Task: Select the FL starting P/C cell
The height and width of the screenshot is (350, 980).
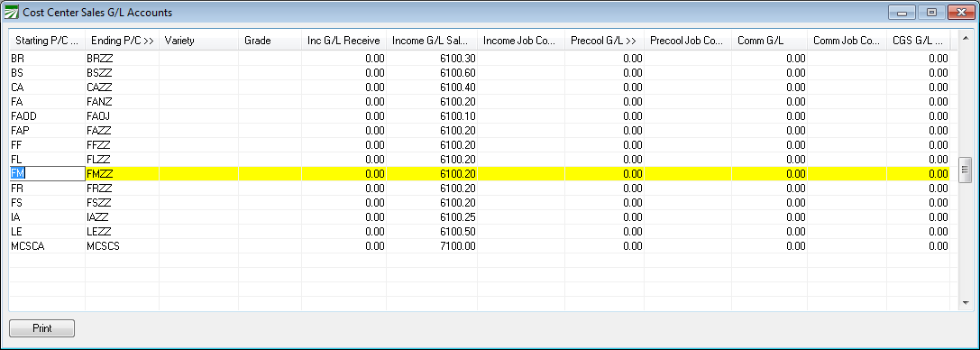Action: (47, 160)
